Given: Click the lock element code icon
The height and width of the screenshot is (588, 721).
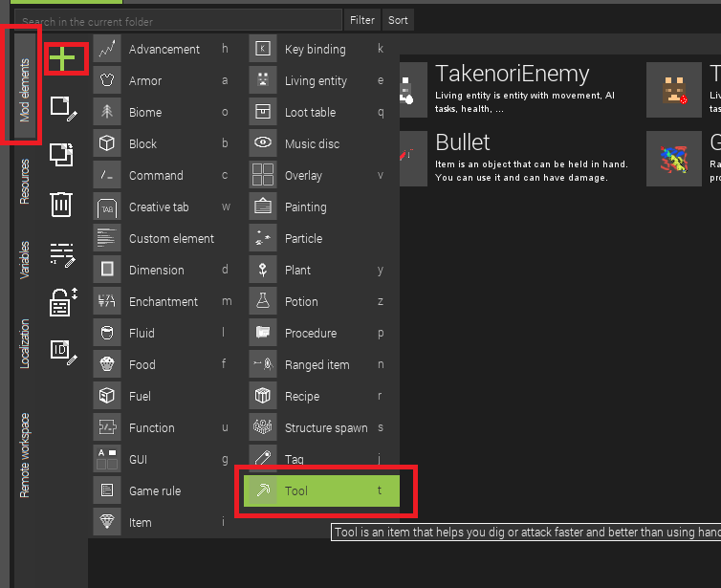Looking at the screenshot, I should tap(63, 301).
